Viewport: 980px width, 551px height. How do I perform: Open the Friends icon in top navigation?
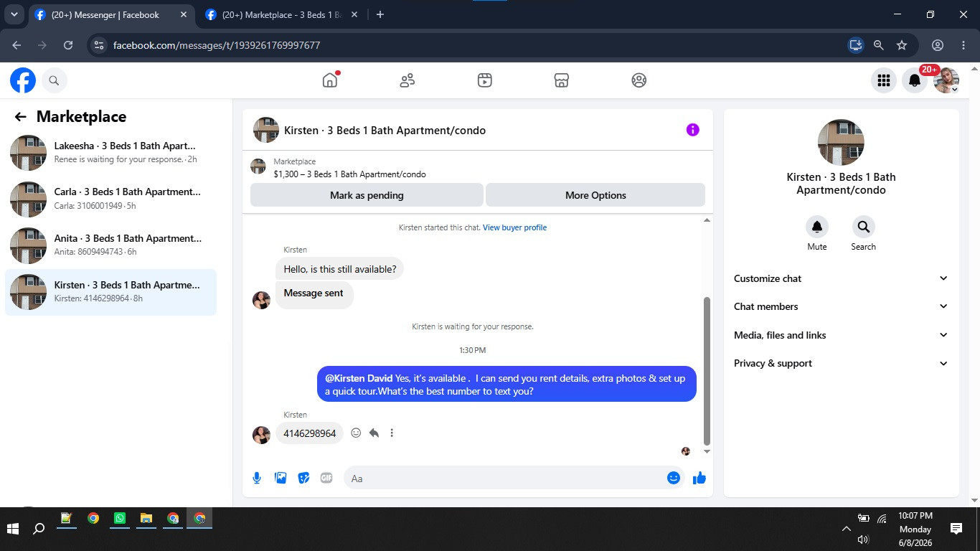407,80
